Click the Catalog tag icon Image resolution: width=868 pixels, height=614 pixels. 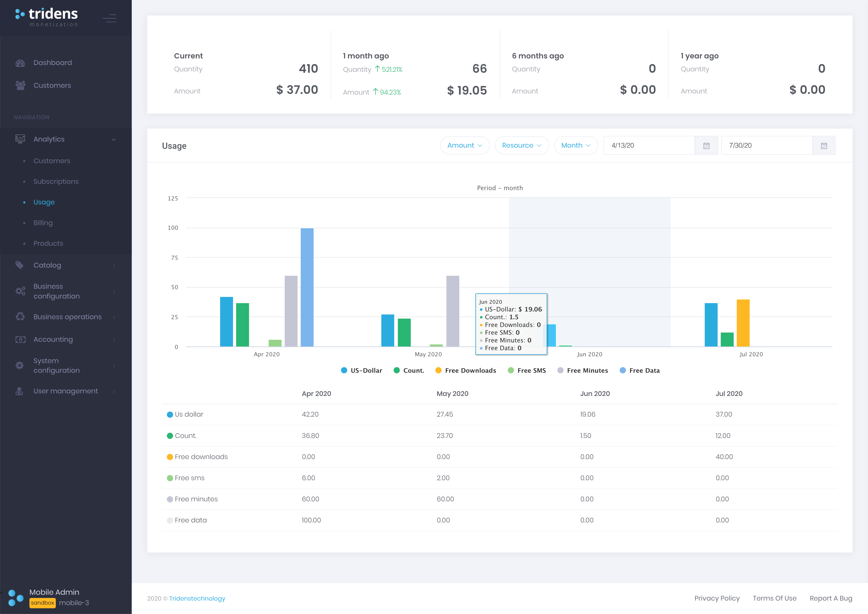20,265
